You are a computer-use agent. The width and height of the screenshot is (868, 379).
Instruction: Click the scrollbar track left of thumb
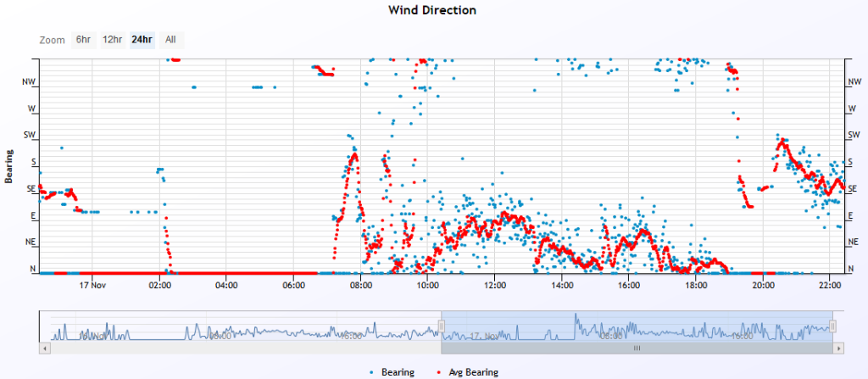[x=245, y=348]
